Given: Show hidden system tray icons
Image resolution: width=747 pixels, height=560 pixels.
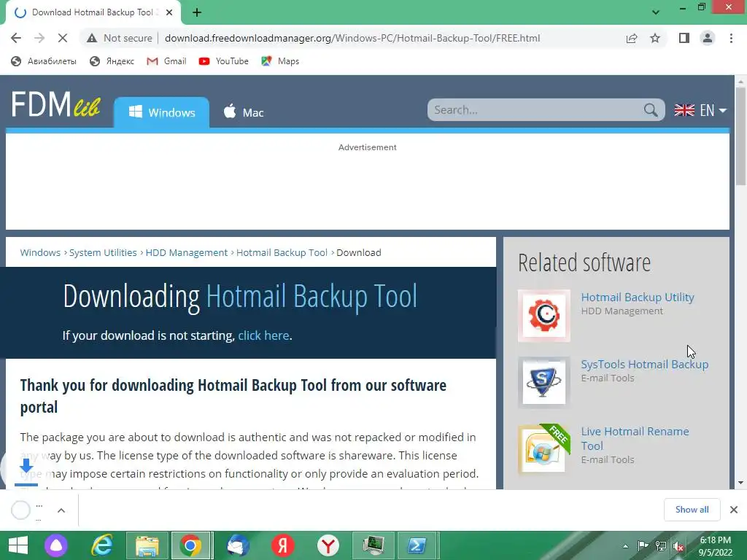Looking at the screenshot, I should click(625, 546).
